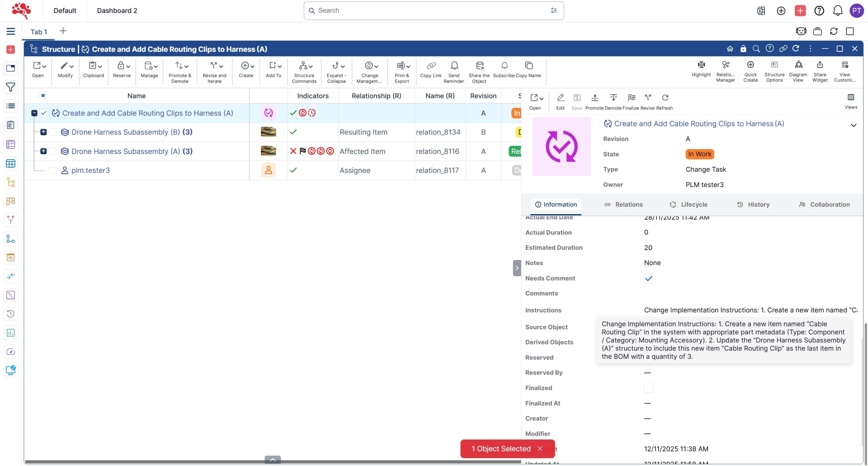Image resolution: width=868 pixels, height=466 pixels.
Task: Click the Promote icon in details panel
Action: [594, 98]
